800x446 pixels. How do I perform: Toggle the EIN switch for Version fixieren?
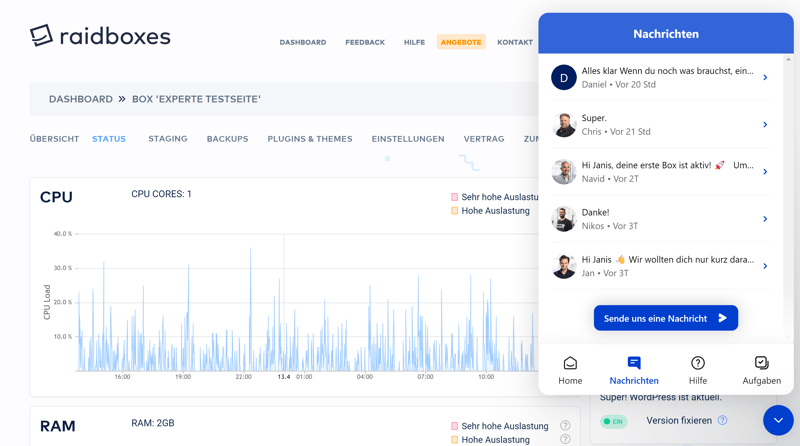point(613,422)
